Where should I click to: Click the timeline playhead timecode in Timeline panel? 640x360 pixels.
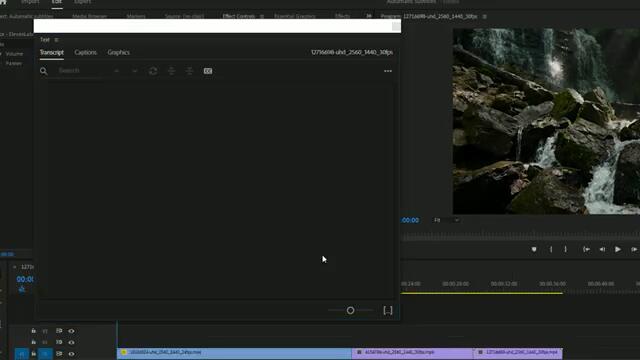25,279
